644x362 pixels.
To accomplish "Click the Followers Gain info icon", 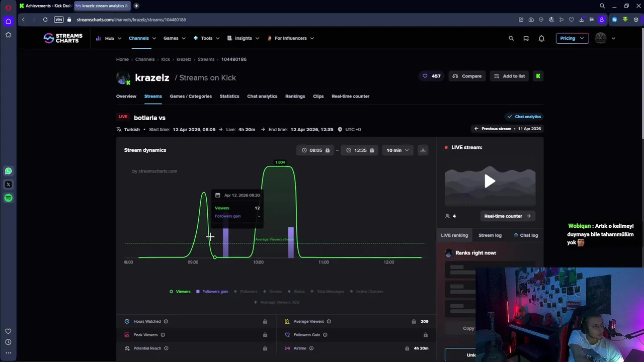I will [325, 335].
